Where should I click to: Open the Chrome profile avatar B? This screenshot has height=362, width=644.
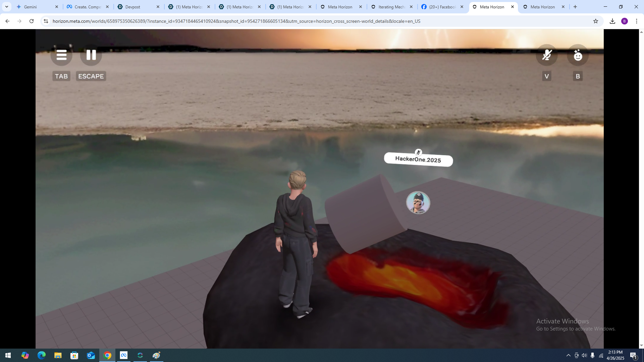tap(624, 21)
